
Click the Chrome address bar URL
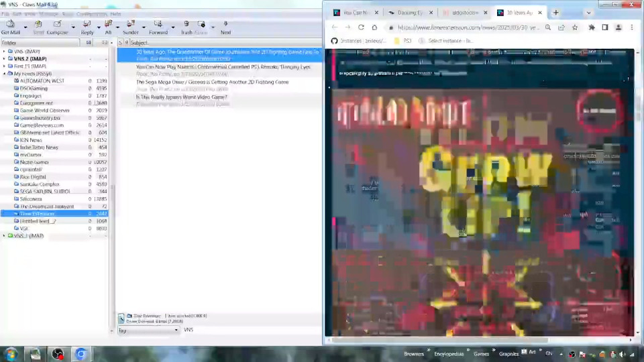tap(468, 27)
